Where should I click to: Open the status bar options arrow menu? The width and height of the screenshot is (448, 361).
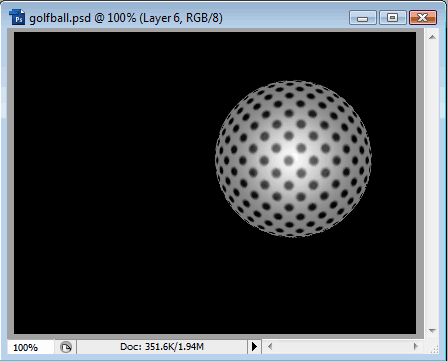(254, 347)
